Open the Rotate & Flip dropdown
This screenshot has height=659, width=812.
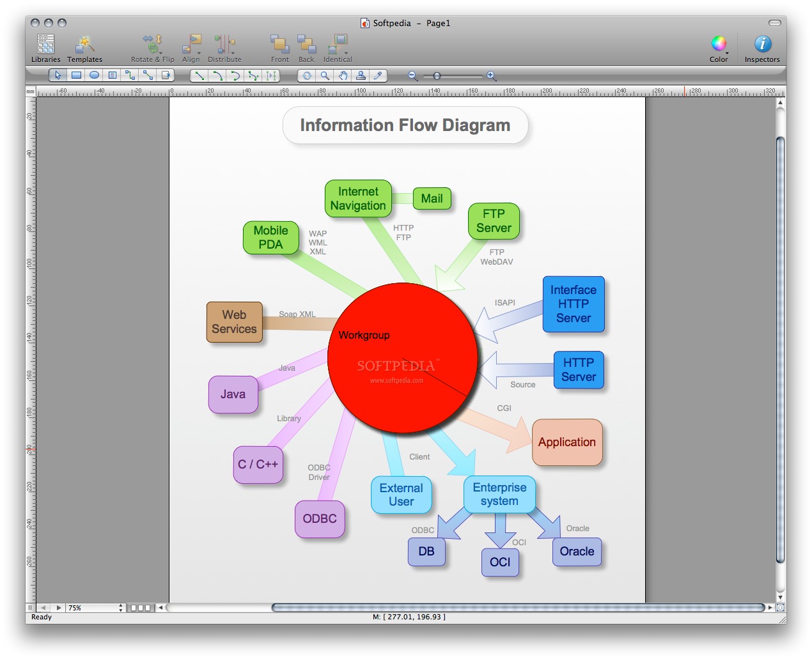[x=152, y=49]
